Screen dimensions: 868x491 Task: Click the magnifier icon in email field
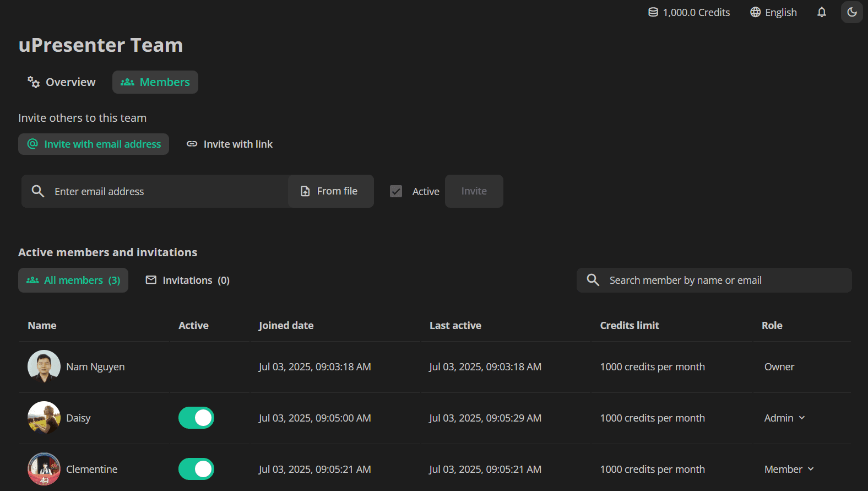[38, 191]
